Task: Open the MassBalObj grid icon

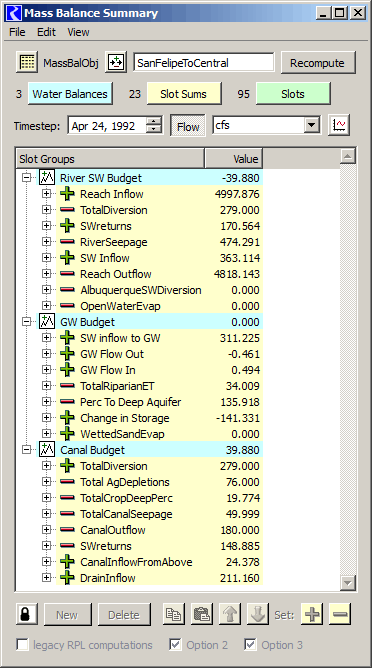Action: click(x=27, y=63)
